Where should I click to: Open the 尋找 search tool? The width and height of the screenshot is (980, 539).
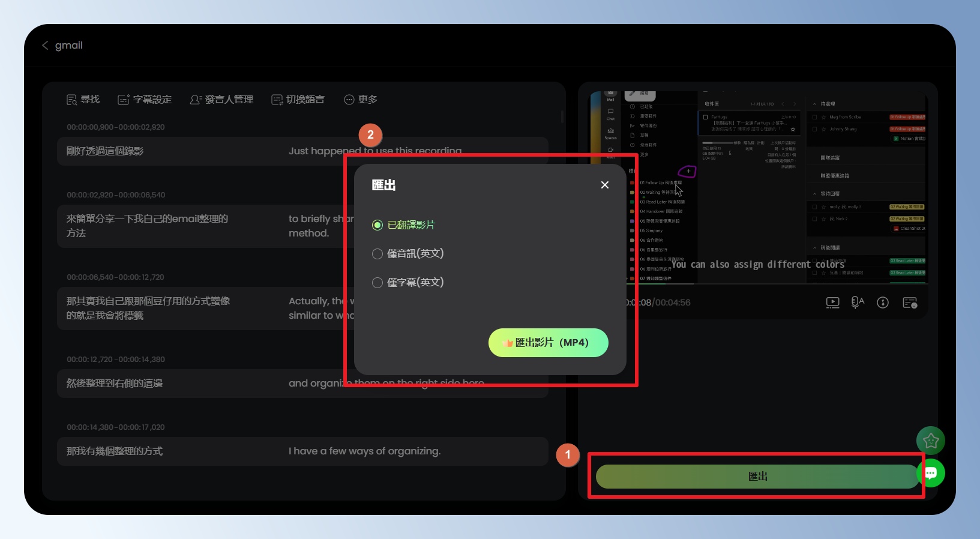point(83,100)
